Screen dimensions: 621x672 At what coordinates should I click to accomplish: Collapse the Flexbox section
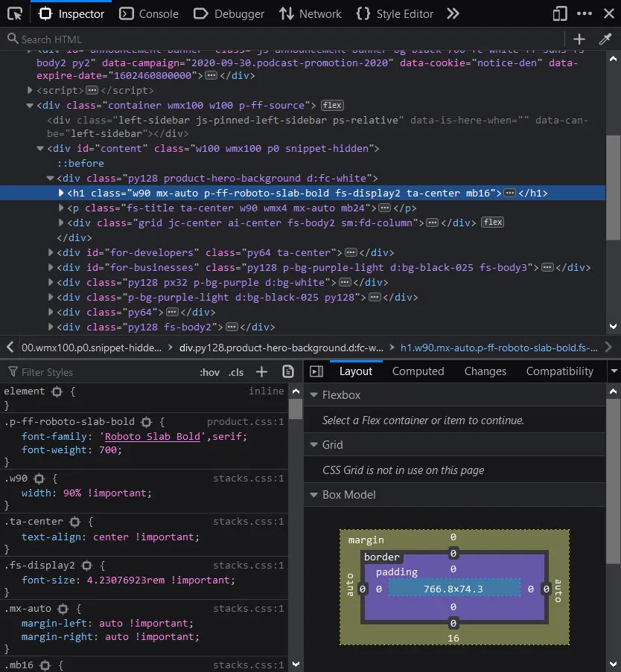tap(314, 394)
